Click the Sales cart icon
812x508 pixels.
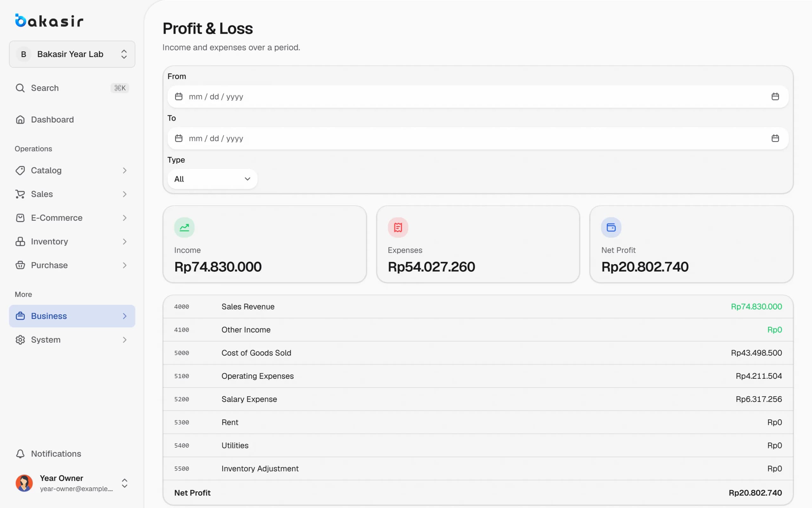(x=20, y=194)
